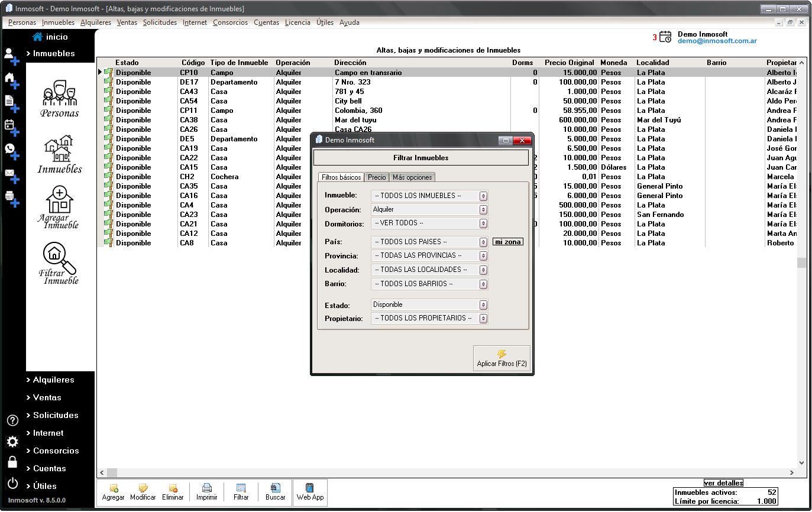812x512 pixels.
Task: Expand Solicitudes section in sidebar
Action: coord(53,416)
